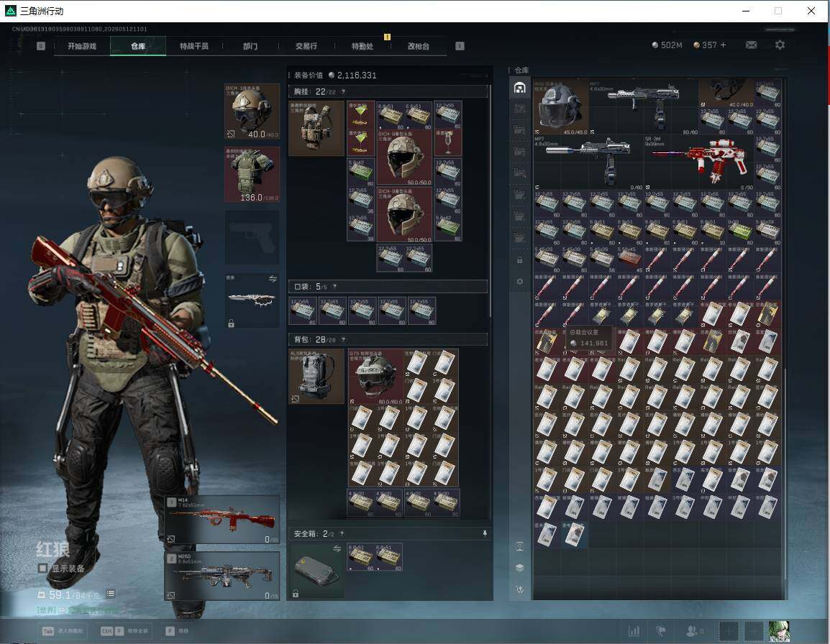Click the help icon beside 口袋
Viewport: 830px width, 644px height.
pos(334,287)
